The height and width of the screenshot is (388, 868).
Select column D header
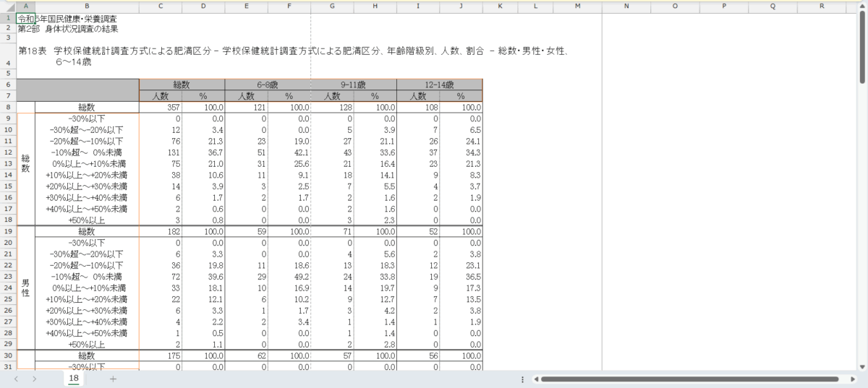pyautogui.click(x=203, y=6)
